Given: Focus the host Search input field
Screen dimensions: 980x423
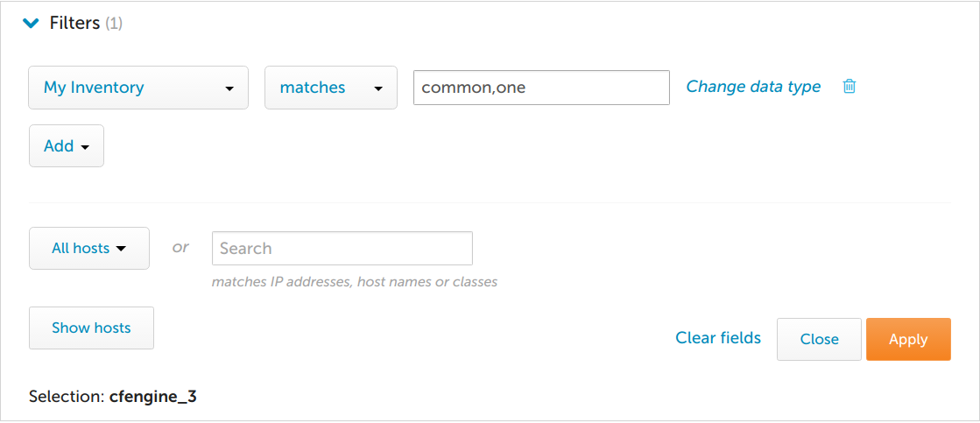Looking at the screenshot, I should coord(342,249).
